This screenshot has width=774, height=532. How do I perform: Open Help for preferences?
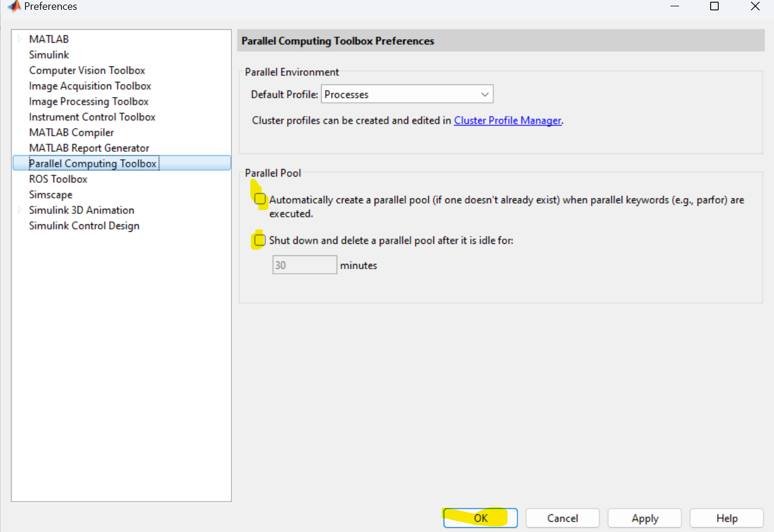click(726, 518)
